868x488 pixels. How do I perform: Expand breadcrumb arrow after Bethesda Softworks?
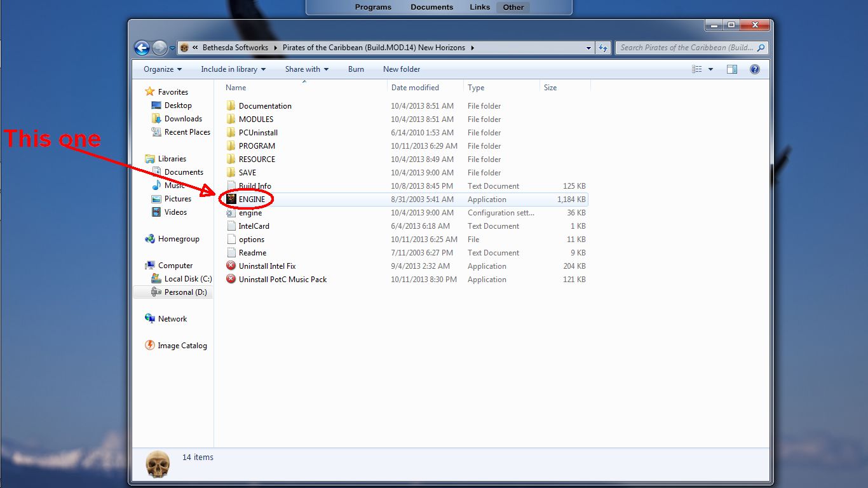click(x=276, y=48)
